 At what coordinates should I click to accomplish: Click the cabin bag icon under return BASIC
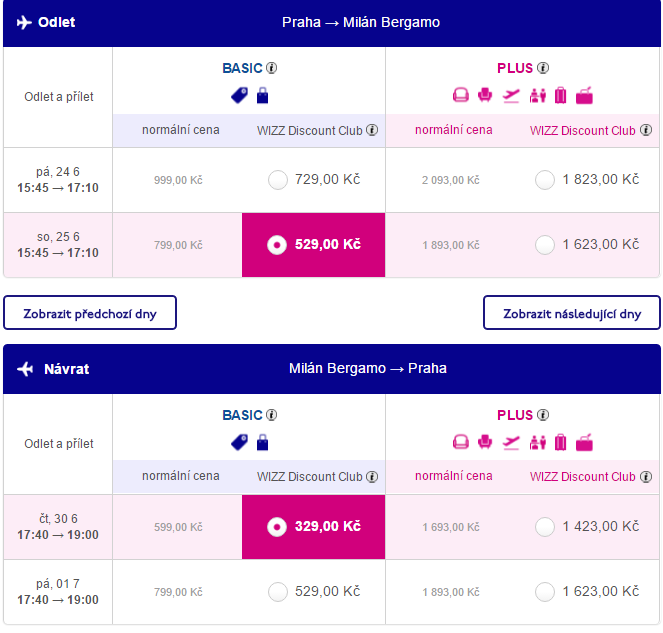click(x=262, y=442)
